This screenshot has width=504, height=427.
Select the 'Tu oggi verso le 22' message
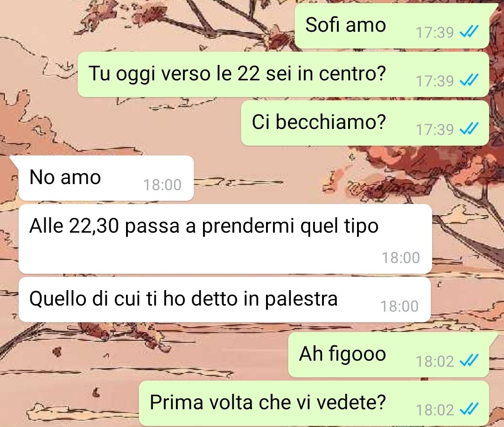(283, 74)
